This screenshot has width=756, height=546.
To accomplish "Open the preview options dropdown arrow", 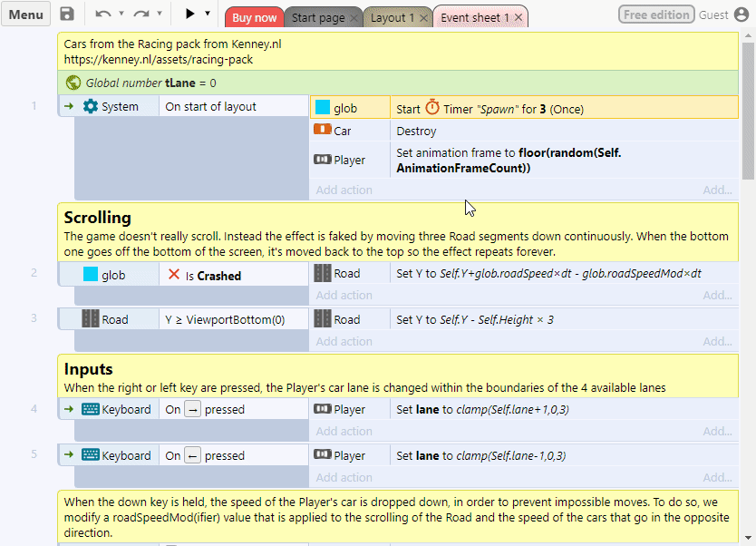I will pyautogui.click(x=208, y=14).
